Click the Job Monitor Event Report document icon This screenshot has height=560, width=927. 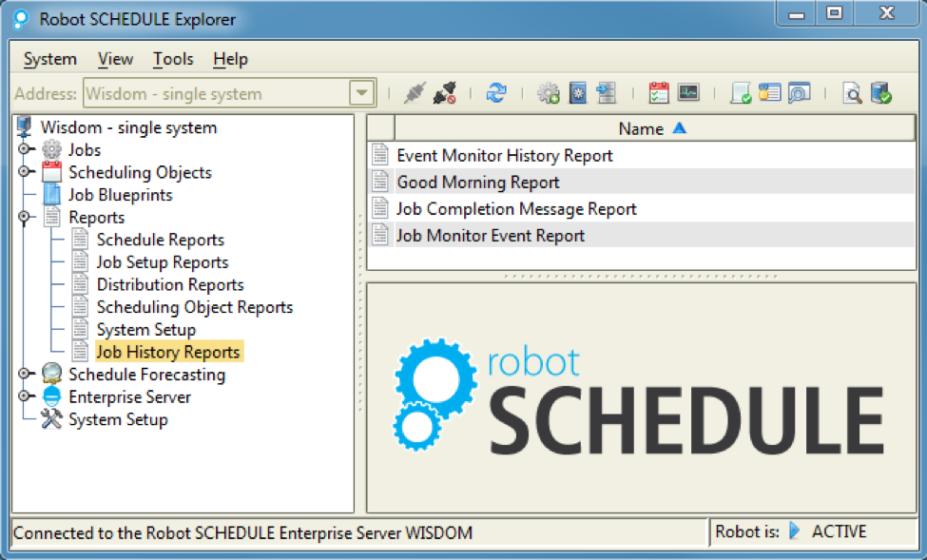(380, 235)
